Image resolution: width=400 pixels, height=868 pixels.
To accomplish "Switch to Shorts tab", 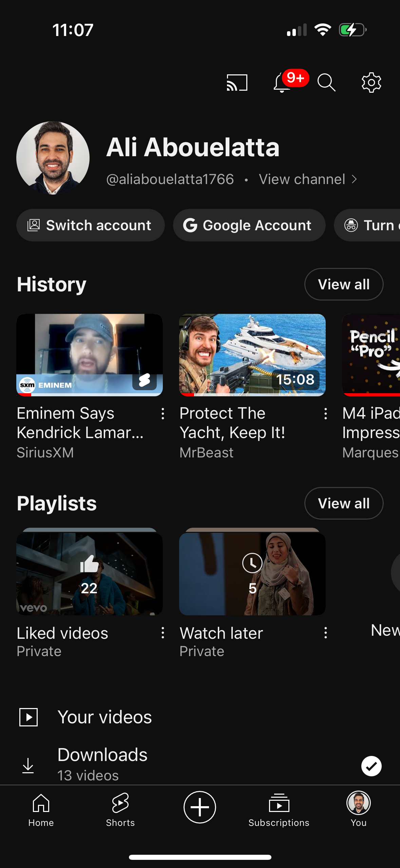I will point(120,810).
